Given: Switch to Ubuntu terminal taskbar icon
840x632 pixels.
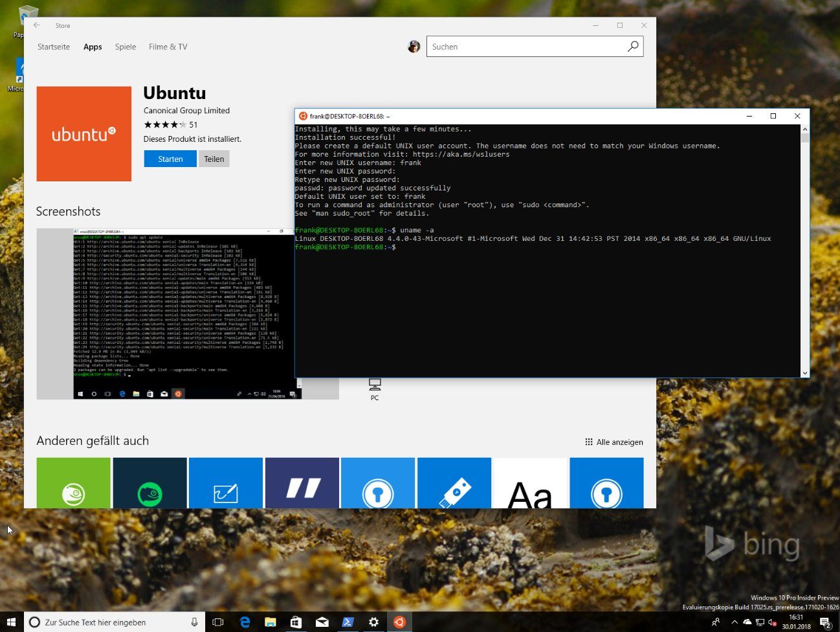Looking at the screenshot, I should click(x=399, y=622).
